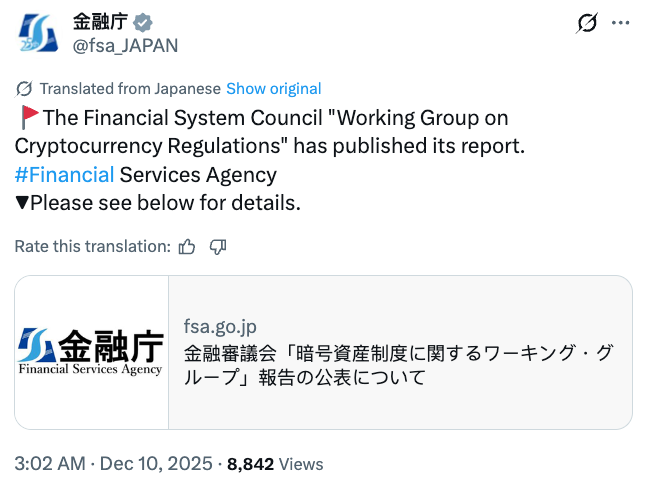Open the 金融審議会 report card title

(x=398, y=365)
